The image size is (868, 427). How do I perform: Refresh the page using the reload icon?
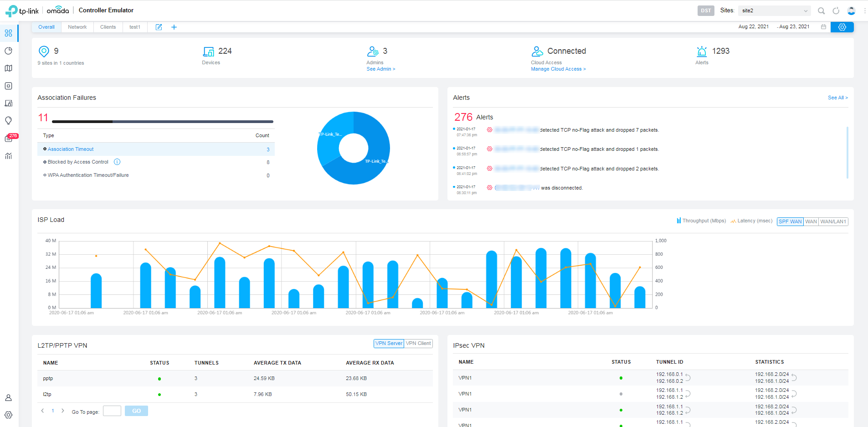click(836, 10)
